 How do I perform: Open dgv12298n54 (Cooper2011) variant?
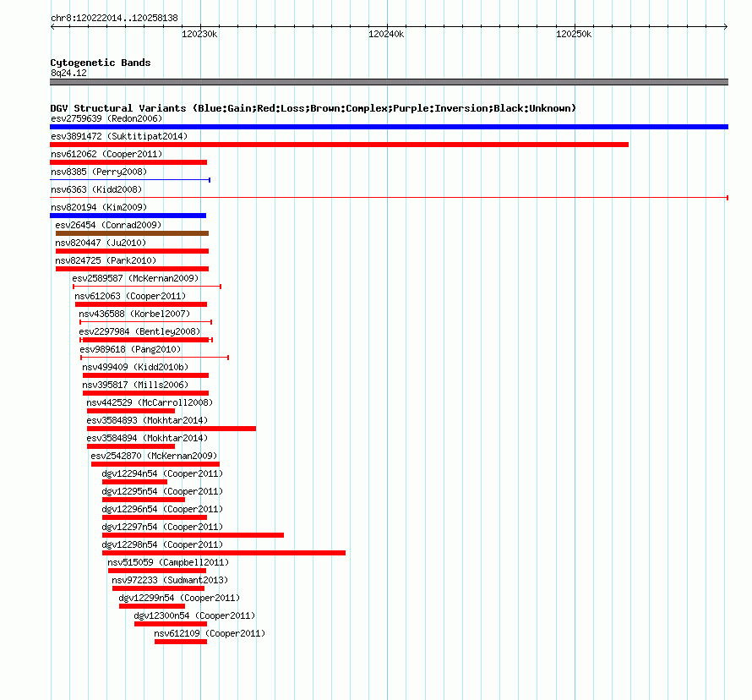coord(162,544)
